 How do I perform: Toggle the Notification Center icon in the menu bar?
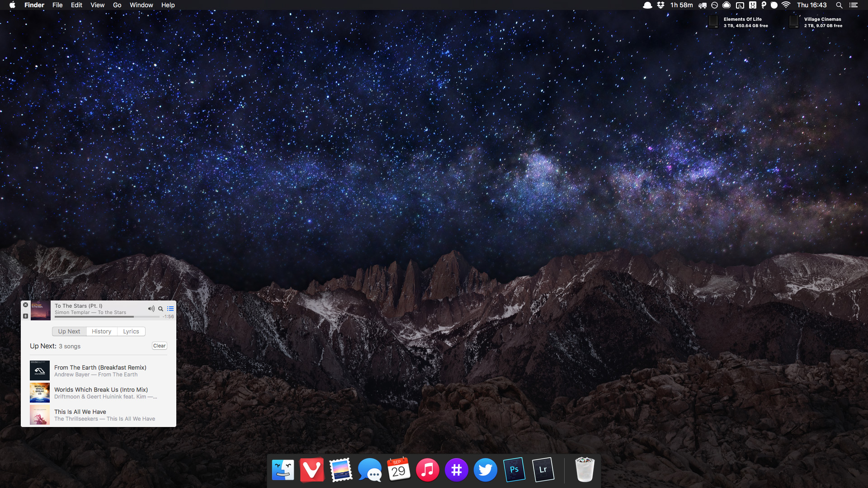click(x=853, y=5)
